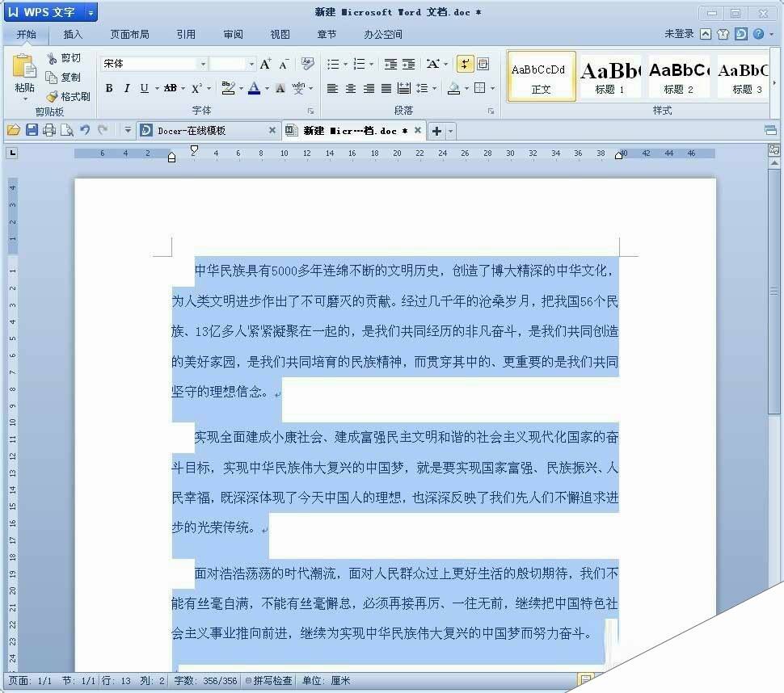
Task: Open the 页面布局 ribbon tab
Action: click(x=129, y=35)
